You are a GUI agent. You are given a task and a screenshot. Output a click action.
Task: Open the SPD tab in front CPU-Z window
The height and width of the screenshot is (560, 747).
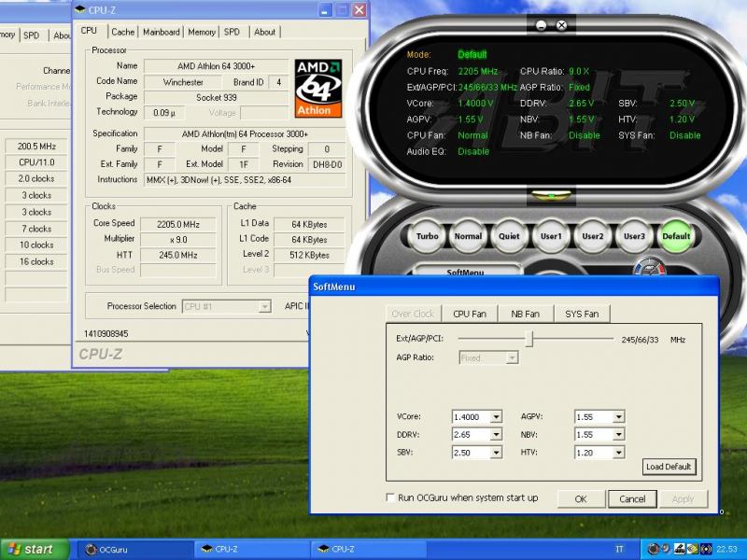tap(232, 32)
